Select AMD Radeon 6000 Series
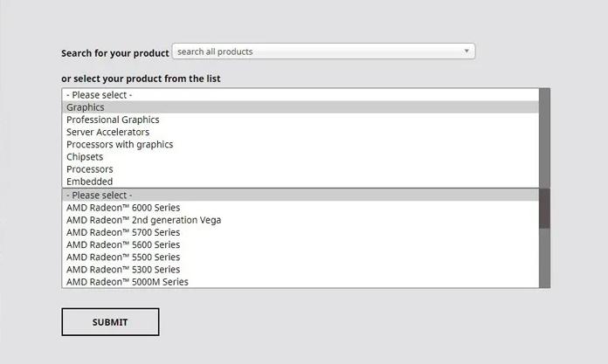 coord(123,208)
